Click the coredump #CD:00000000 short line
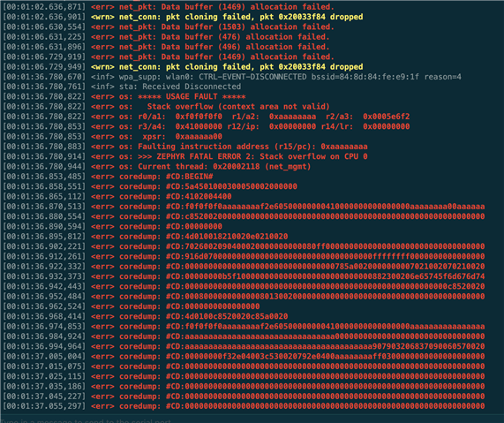504x423 pixels. click(x=112, y=226)
